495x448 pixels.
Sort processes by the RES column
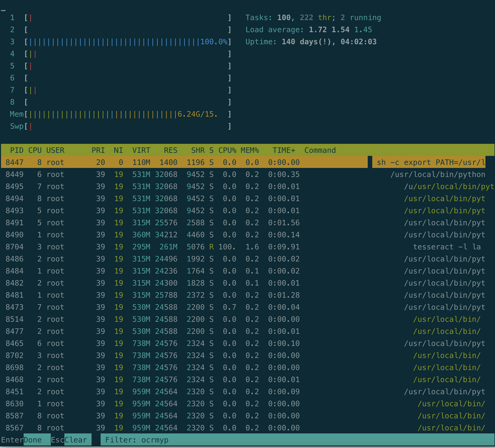(171, 150)
